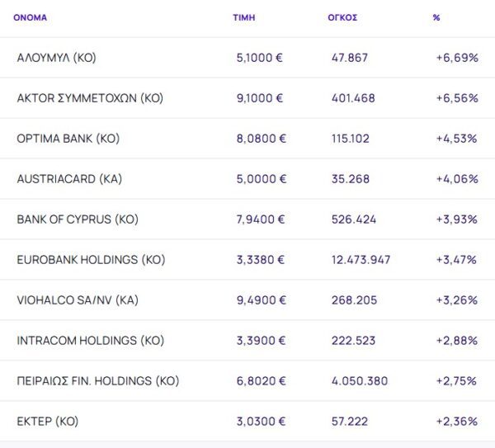Select ΑΚΤΟR ΣΥΜΜΕΤΟΧΩΝ (ΚΟ) stock name
495x448 pixels.
[x=90, y=98]
